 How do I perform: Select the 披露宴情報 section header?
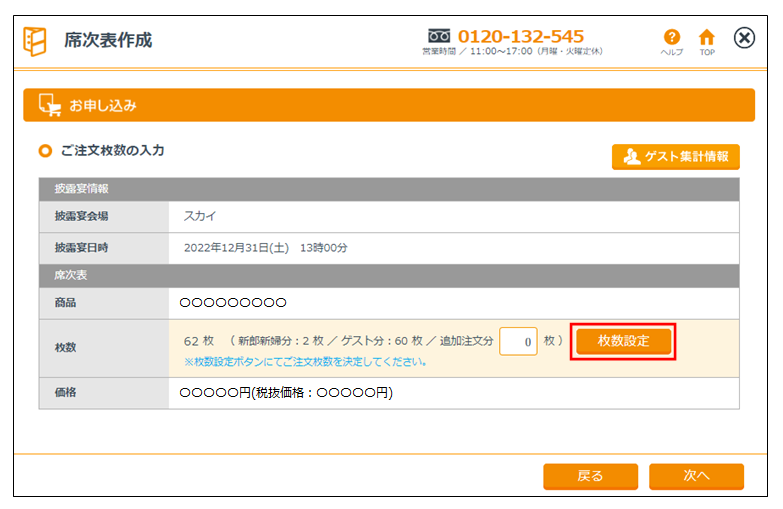[82, 189]
